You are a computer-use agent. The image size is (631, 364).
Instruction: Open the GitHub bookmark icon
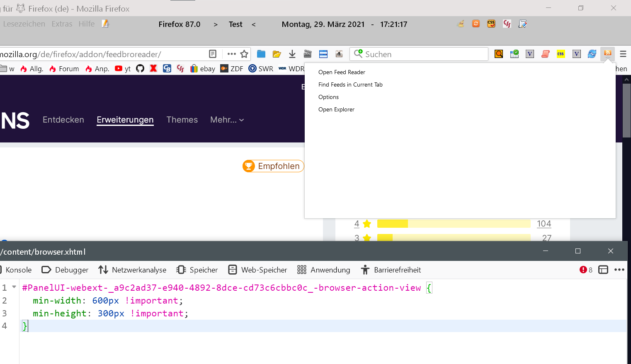[140, 68]
